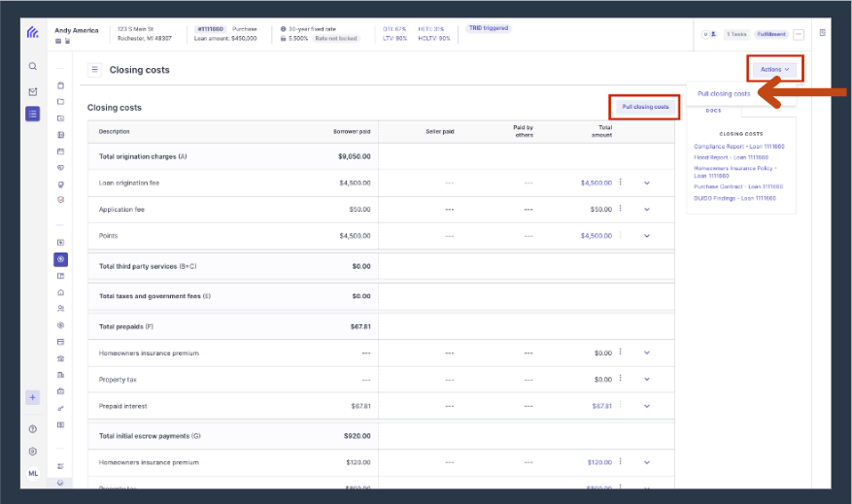Click the TRID triggered badge
Image resolution: width=852 pixels, height=504 pixels.
tap(489, 28)
